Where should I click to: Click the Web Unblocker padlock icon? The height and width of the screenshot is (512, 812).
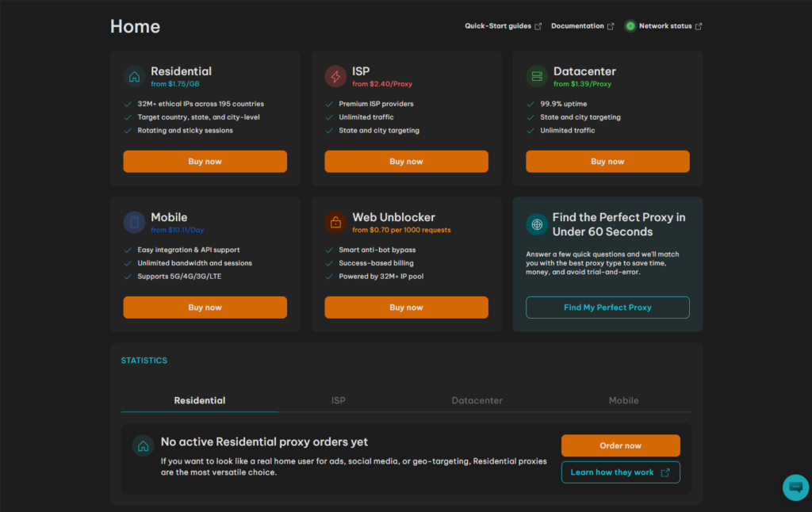(x=335, y=223)
